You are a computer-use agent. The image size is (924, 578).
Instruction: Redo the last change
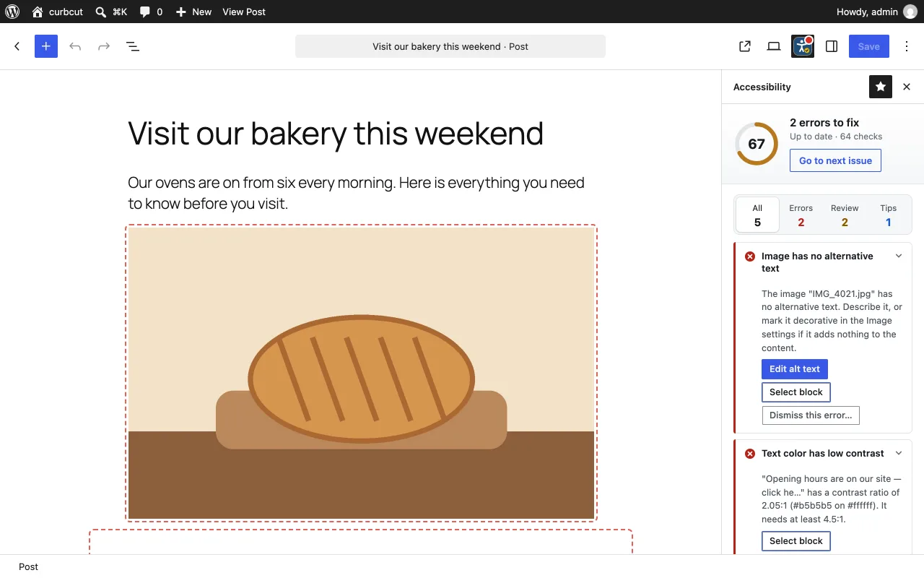click(104, 46)
